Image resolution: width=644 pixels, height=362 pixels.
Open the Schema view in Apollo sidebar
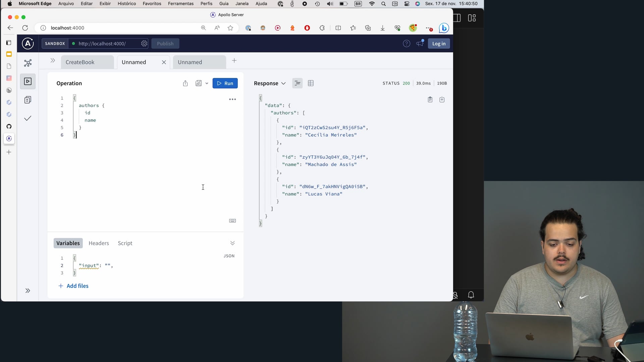pos(28,63)
